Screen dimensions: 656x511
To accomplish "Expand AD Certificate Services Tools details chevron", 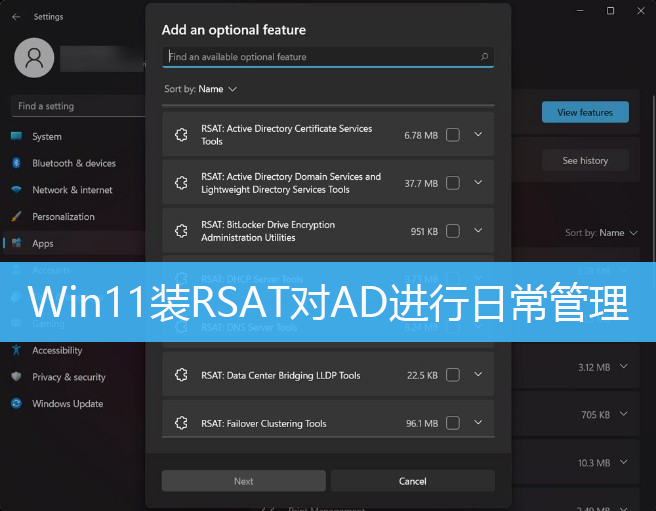I will point(478,134).
